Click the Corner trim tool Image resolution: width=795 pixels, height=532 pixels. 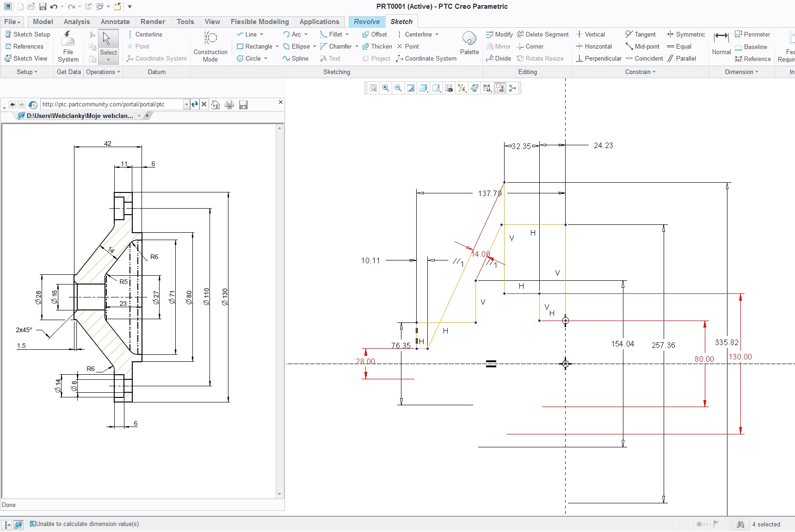[530, 46]
